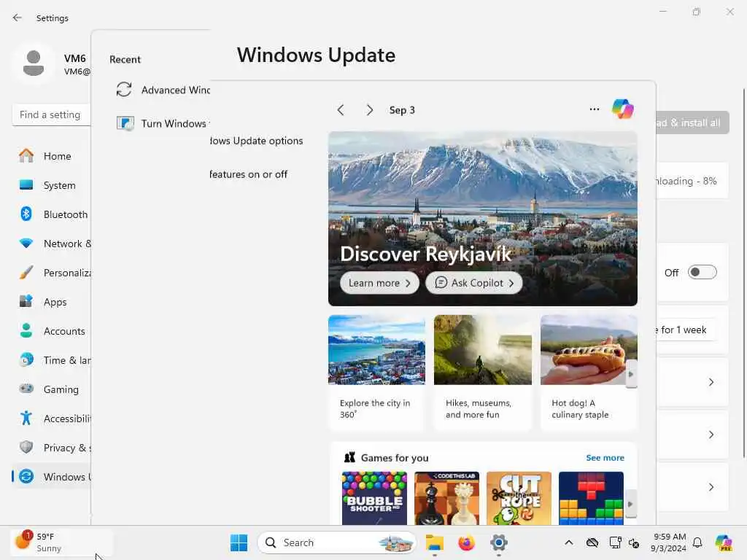
Task: Open Hot dog culinary staple card
Action: 589,373
